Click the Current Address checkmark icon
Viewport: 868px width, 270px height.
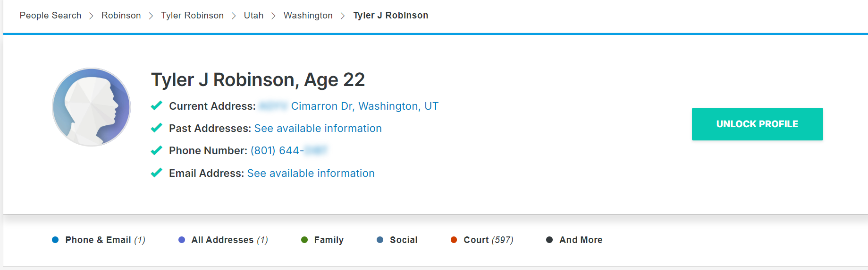tap(156, 105)
